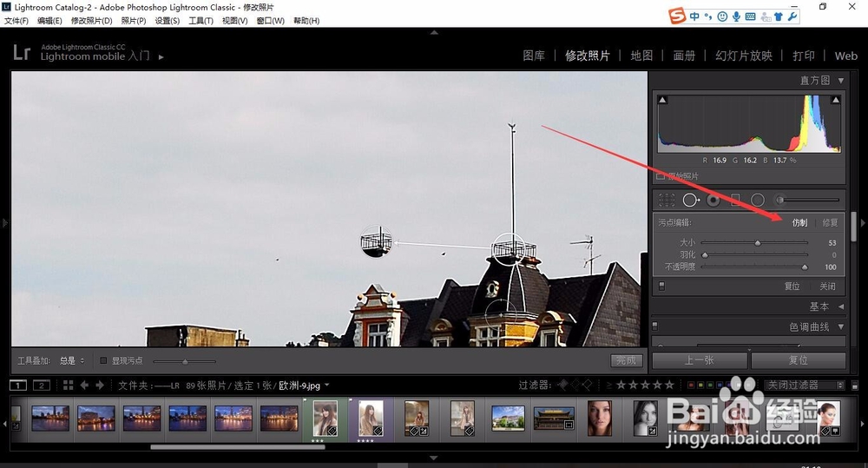Toggle 色调曲线 panel on/off switch
868x468 pixels.
pyautogui.click(x=654, y=326)
